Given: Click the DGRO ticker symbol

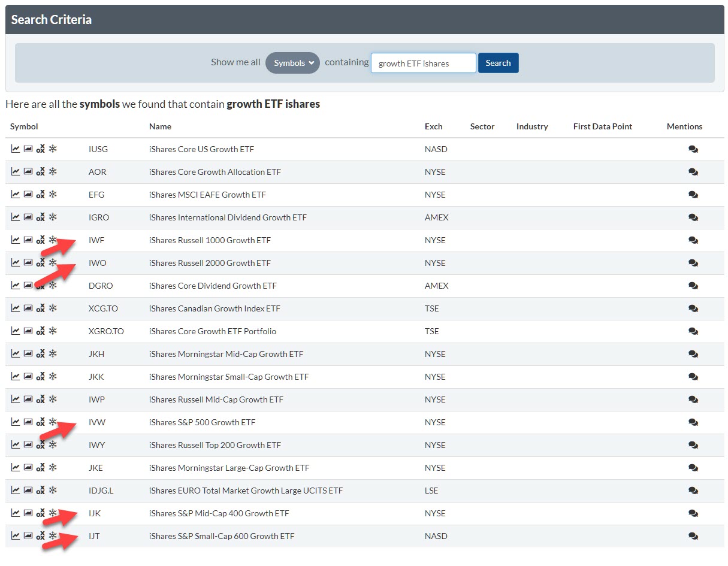Looking at the screenshot, I should click(x=101, y=286).
